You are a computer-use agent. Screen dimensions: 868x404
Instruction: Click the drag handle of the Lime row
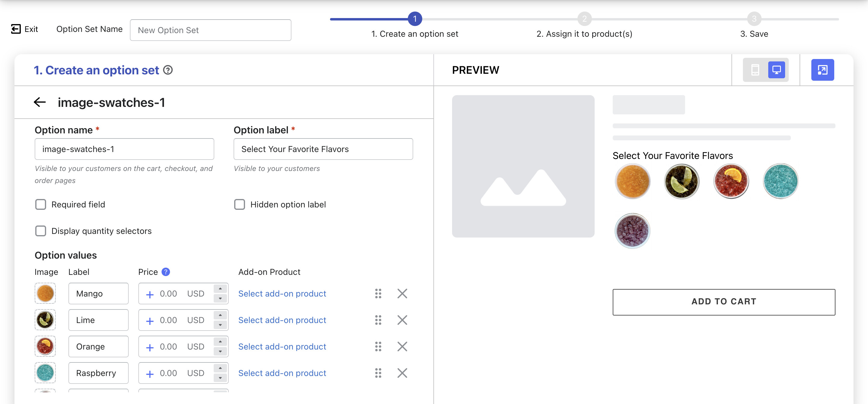click(x=378, y=320)
